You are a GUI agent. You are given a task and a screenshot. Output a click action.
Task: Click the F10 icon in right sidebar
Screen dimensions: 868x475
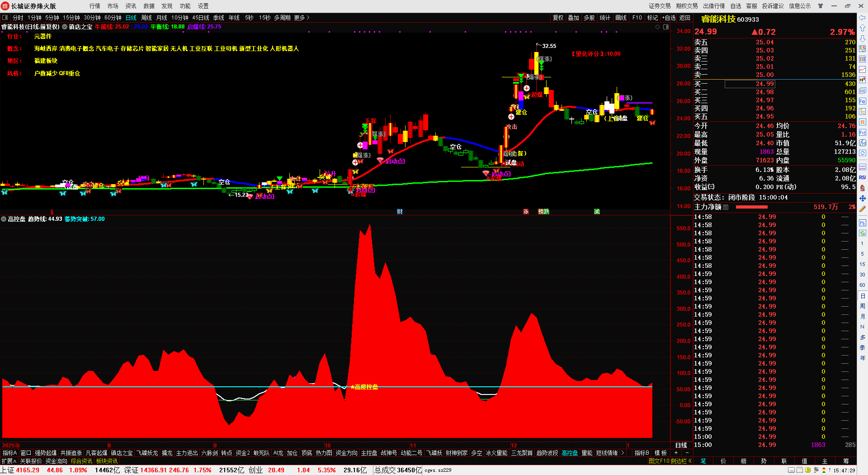coord(863,101)
